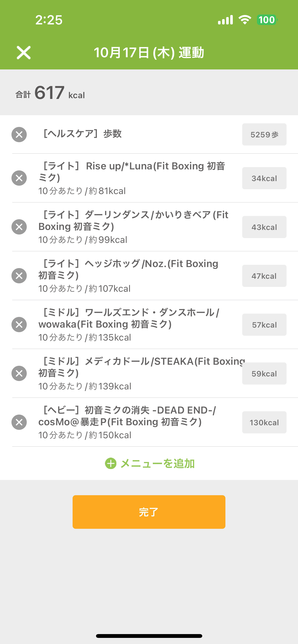298x644 pixels.
Task: Delete the Rise up/*Luna exercise entry
Action: coord(19,178)
